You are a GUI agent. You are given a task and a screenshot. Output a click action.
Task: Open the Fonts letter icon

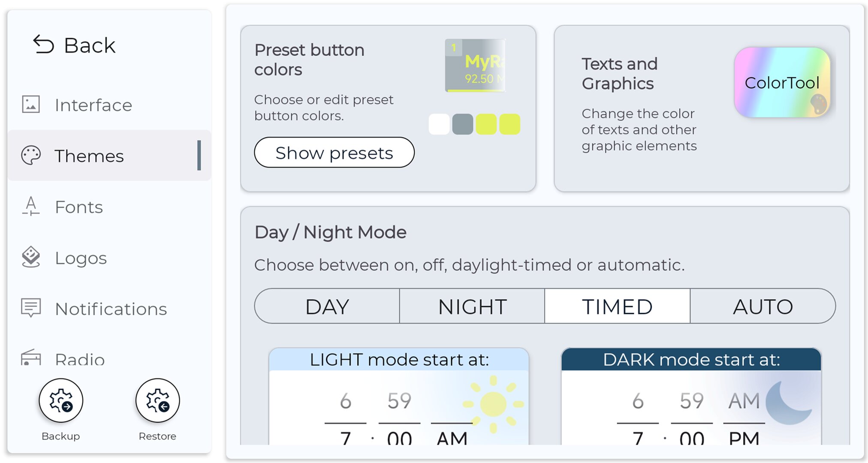pos(31,206)
